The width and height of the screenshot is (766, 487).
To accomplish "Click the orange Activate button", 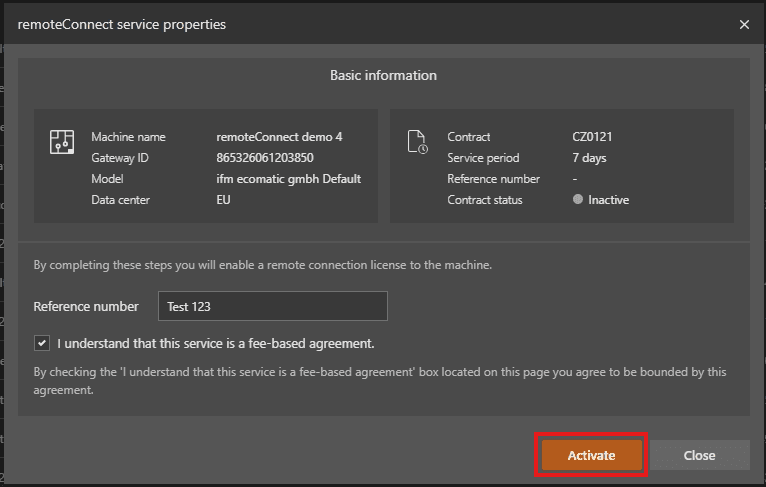I will click(591, 455).
